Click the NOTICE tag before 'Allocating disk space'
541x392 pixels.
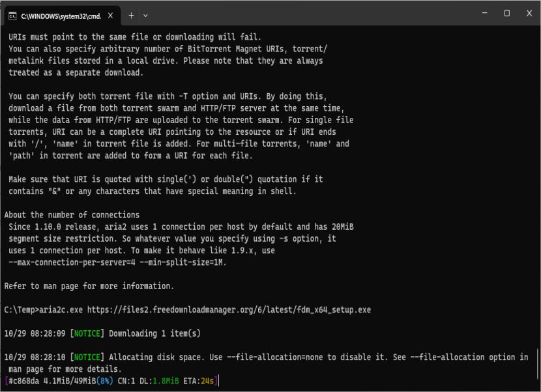87,357
